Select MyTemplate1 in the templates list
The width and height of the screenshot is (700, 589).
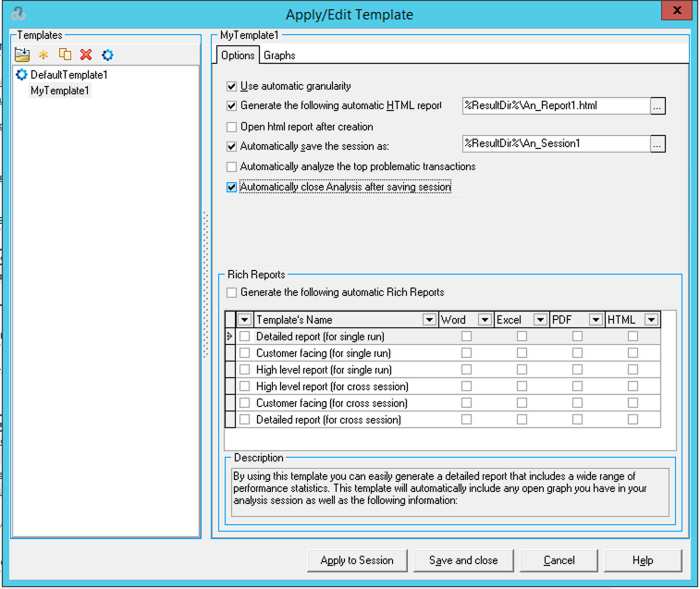click(61, 91)
